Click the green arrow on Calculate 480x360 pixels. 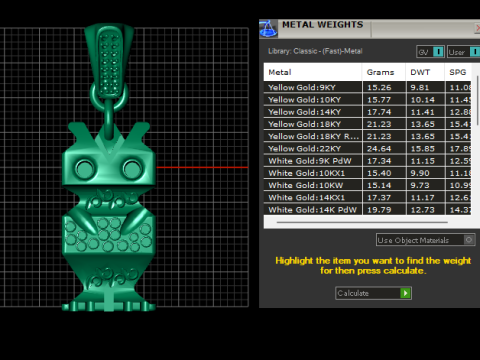coord(405,293)
